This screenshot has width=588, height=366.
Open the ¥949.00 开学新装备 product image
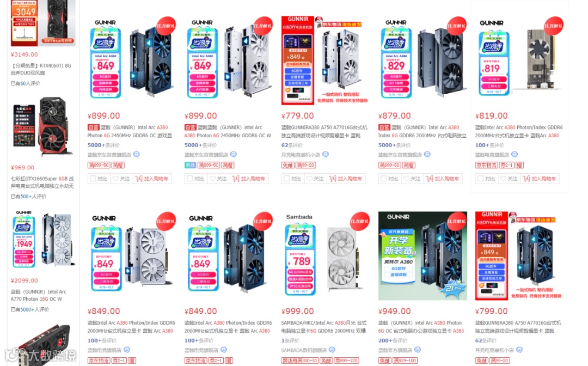click(422, 256)
